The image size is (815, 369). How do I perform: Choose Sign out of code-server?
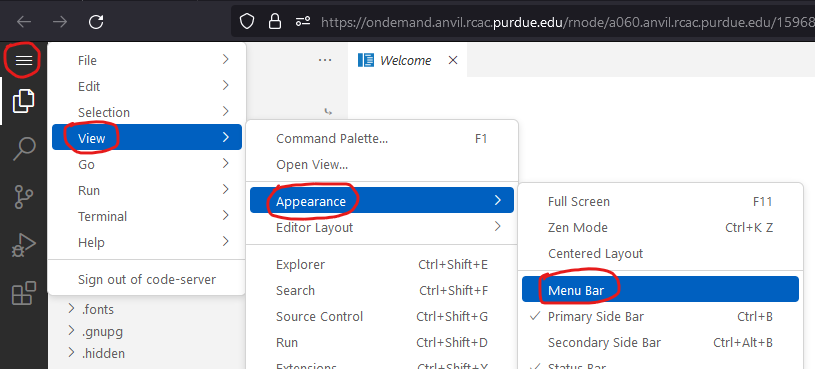coord(147,280)
